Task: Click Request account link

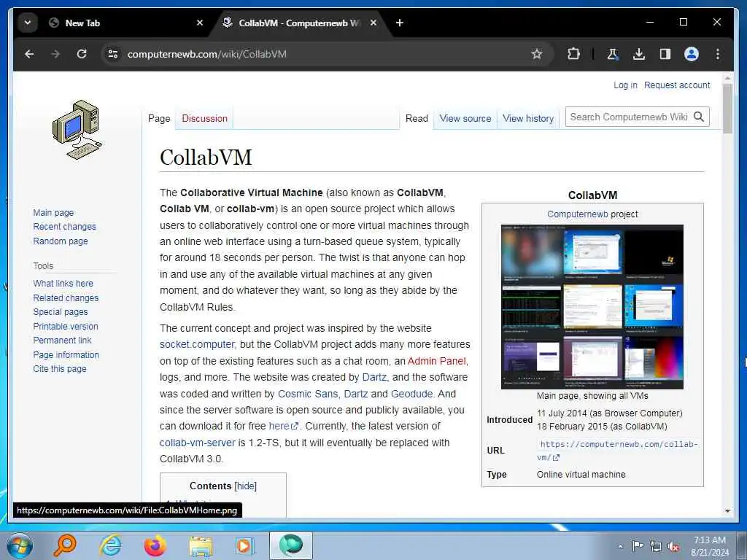Action: pos(676,85)
